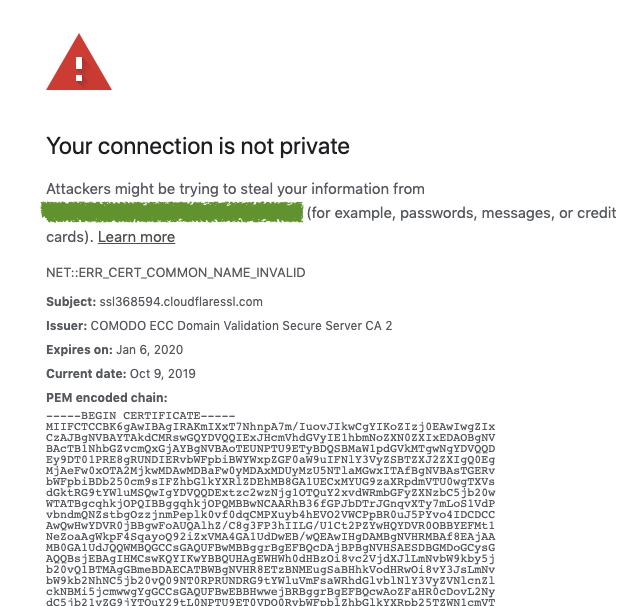Click the green redacted domain bar
The height and width of the screenshot is (606, 633).
(174, 212)
